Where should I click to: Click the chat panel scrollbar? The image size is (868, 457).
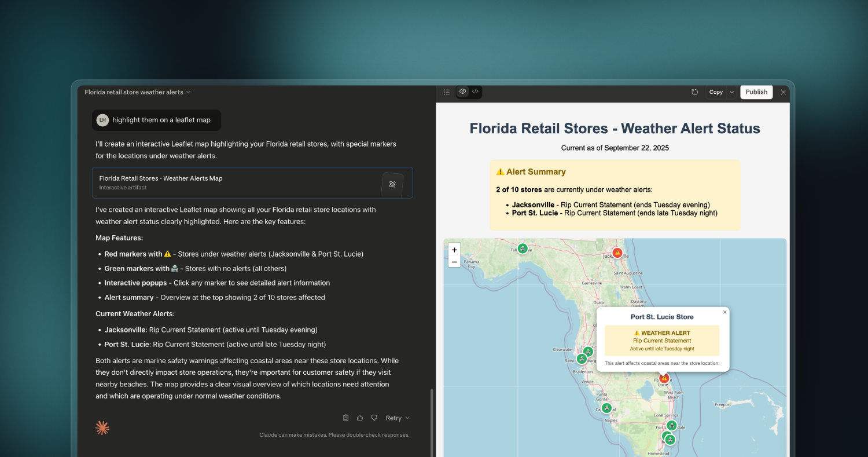click(x=431, y=423)
